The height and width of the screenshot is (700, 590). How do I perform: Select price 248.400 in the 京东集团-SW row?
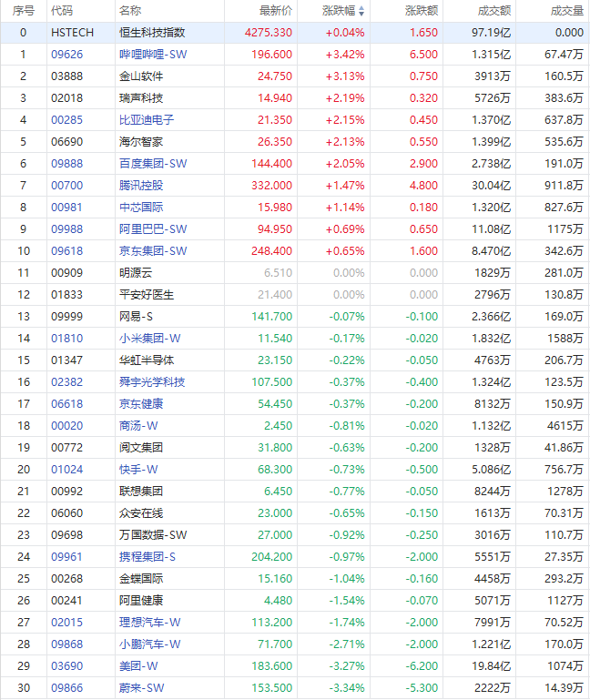(x=271, y=251)
